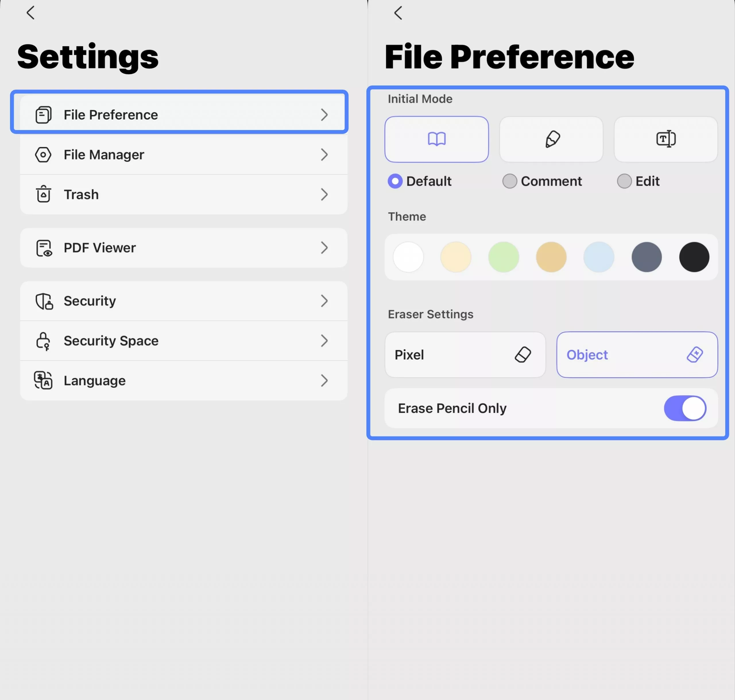Switch eraser mode to Object
The width and height of the screenshot is (735, 700).
coord(637,355)
